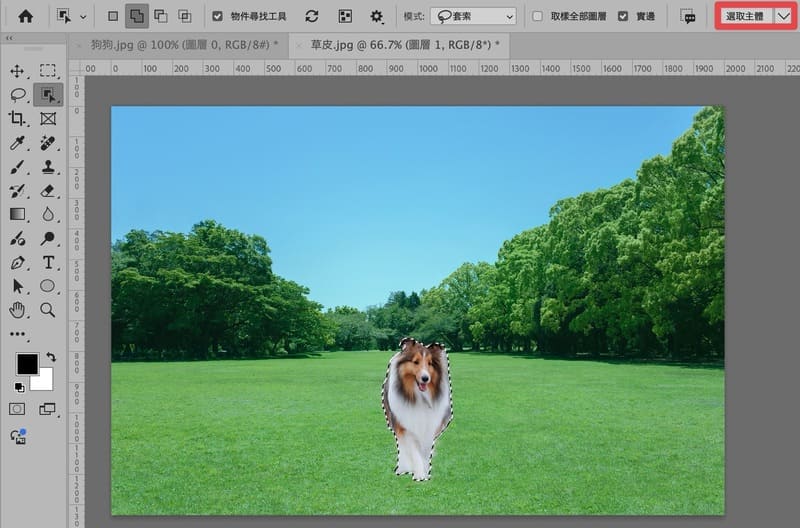
Task: Choose Subtract from Selection mode
Action: click(161, 16)
